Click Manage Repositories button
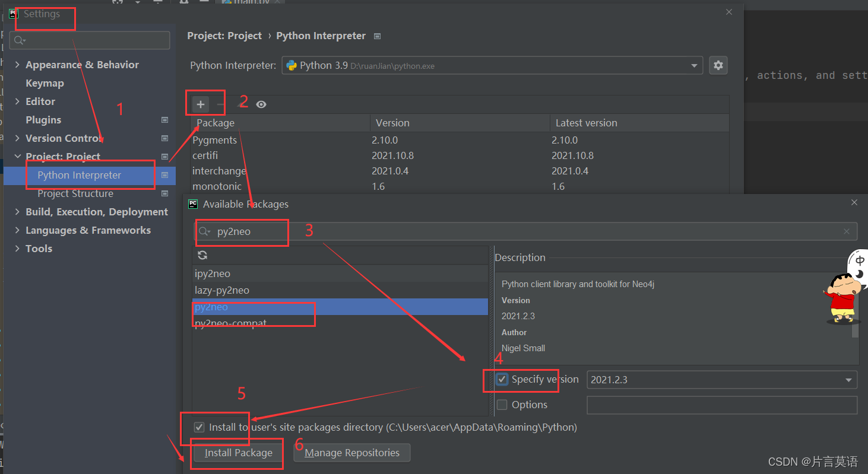 click(352, 453)
